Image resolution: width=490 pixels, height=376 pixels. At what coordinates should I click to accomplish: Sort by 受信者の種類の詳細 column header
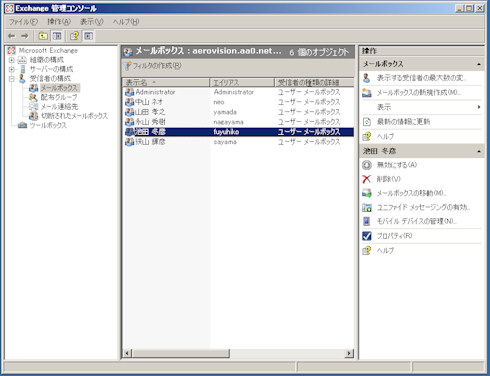click(314, 82)
